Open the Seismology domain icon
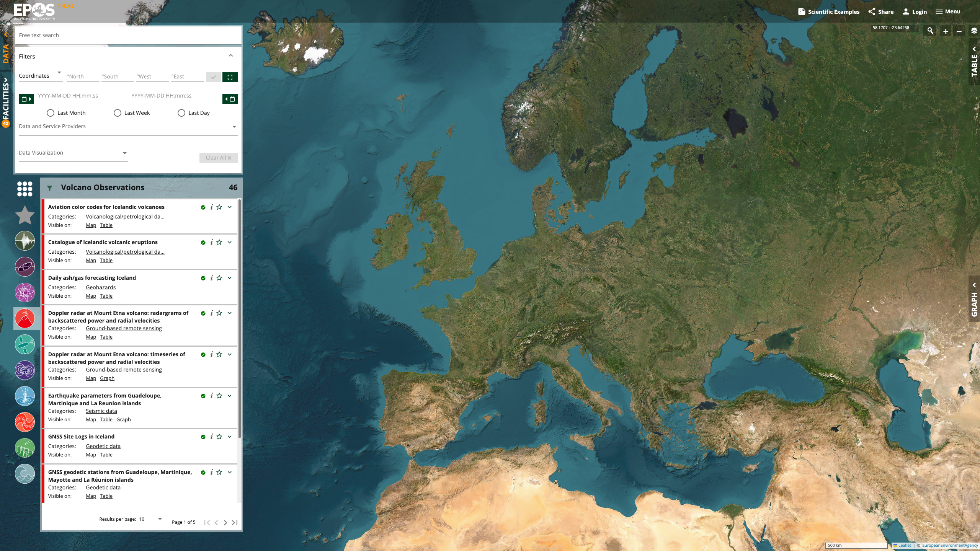This screenshot has width=980, height=551. pyautogui.click(x=24, y=241)
